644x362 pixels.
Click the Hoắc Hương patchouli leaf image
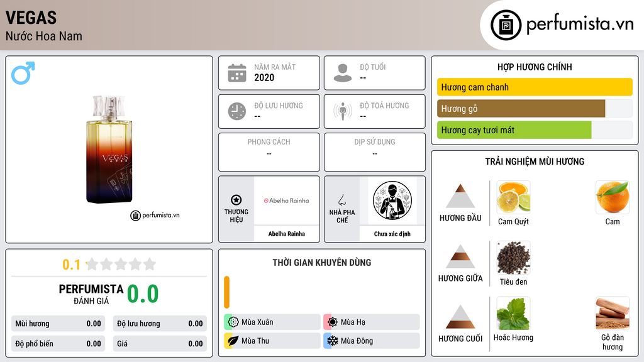513,313
